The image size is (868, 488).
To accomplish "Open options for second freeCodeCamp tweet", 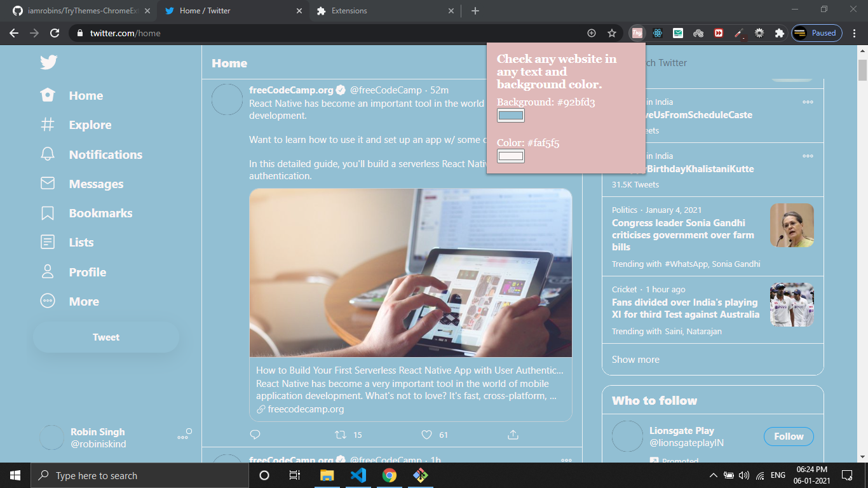I will 566,461.
